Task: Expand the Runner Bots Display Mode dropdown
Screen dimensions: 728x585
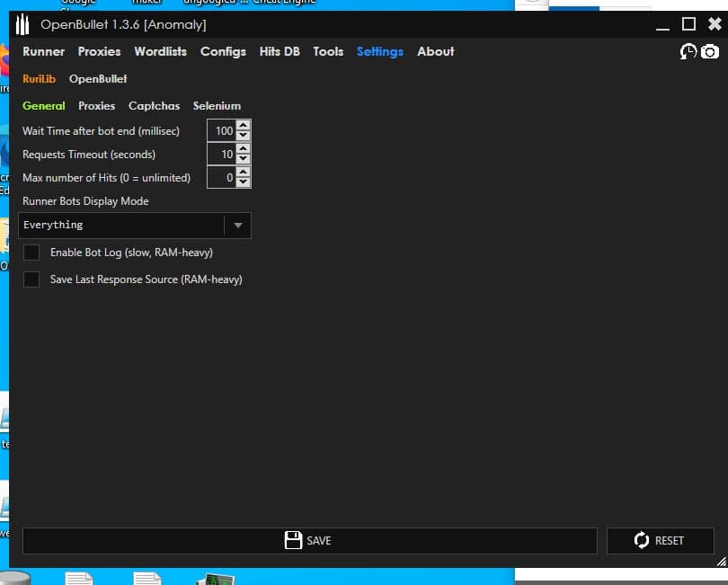Action: click(x=237, y=226)
